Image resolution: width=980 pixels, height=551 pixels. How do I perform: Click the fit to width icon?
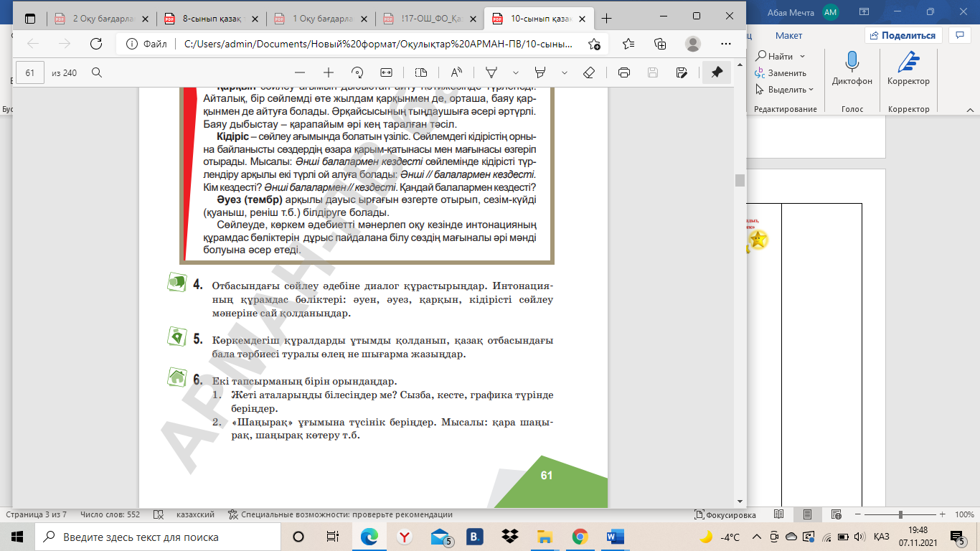point(386,72)
